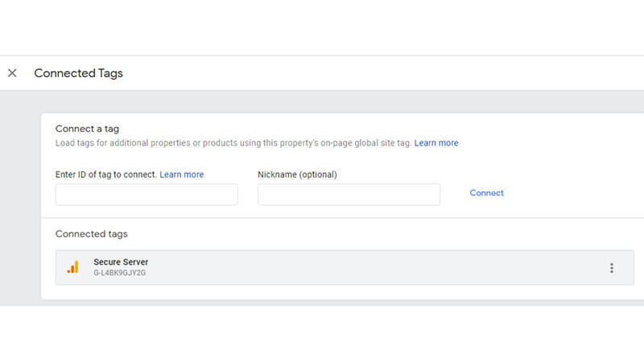Open three-dot menu for Secure Server tag

pyautogui.click(x=612, y=268)
